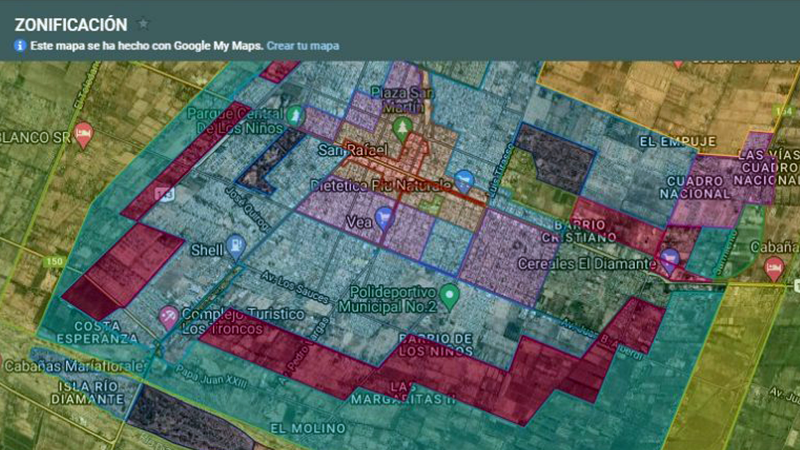Open the Vea supermarket cart pin
Image resolution: width=800 pixels, height=450 pixels.
tap(384, 217)
